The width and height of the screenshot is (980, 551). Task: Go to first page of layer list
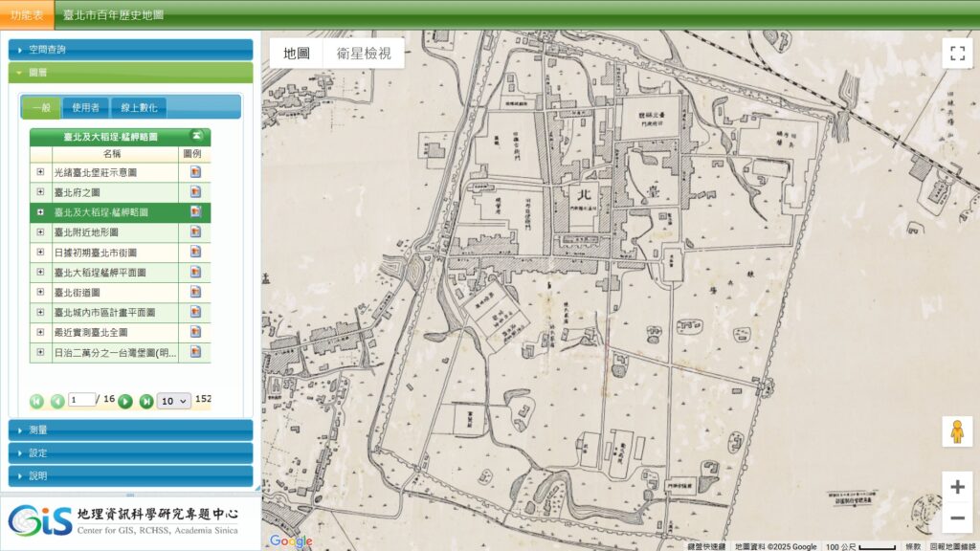pos(37,401)
